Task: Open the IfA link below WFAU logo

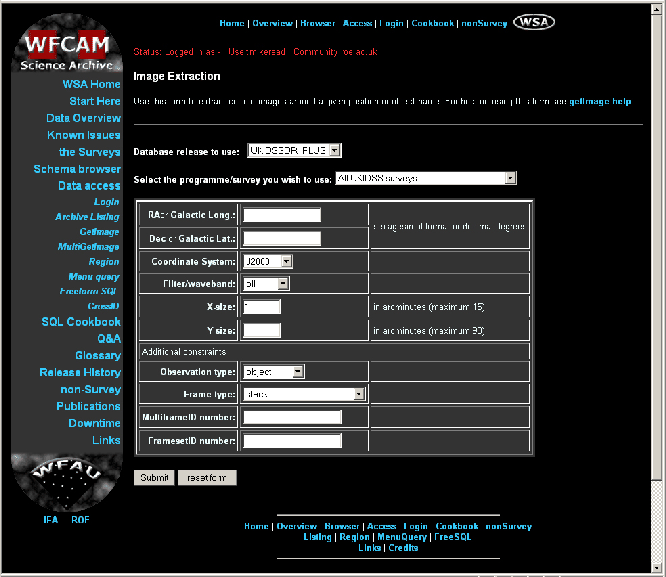Action: pyautogui.click(x=51, y=520)
